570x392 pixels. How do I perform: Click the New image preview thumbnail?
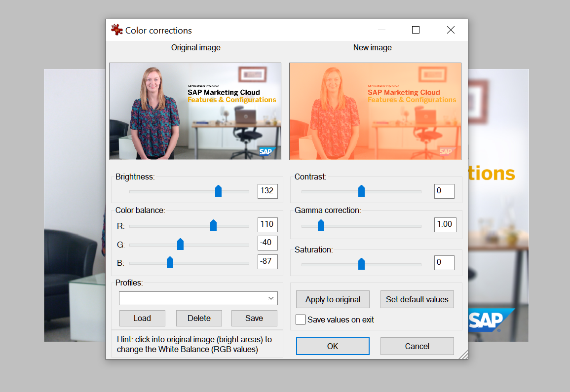click(375, 111)
